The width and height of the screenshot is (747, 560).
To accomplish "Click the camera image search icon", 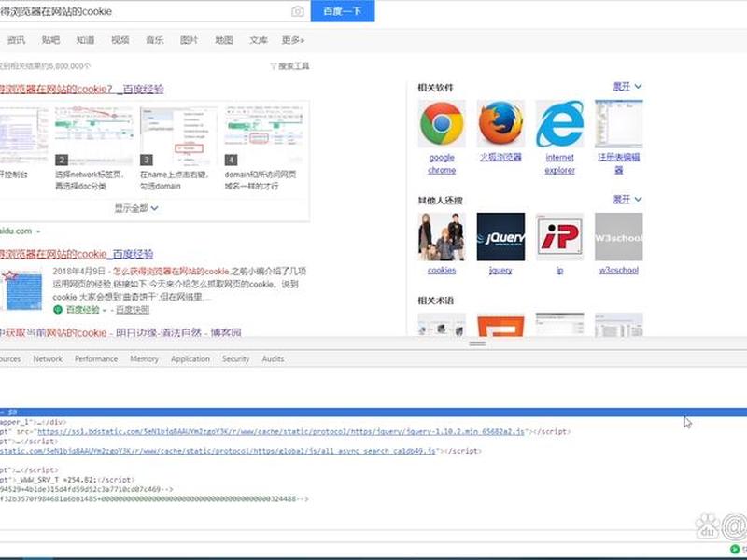I will pyautogui.click(x=298, y=11).
